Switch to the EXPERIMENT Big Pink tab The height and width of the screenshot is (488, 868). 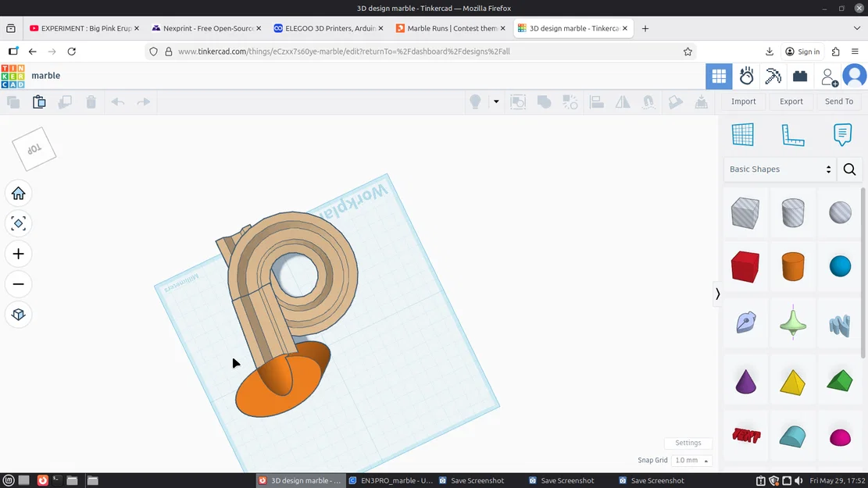tap(84, 28)
